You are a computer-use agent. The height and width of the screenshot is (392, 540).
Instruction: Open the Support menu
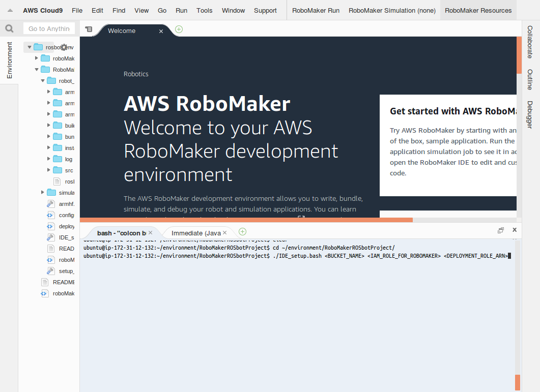[265, 10]
